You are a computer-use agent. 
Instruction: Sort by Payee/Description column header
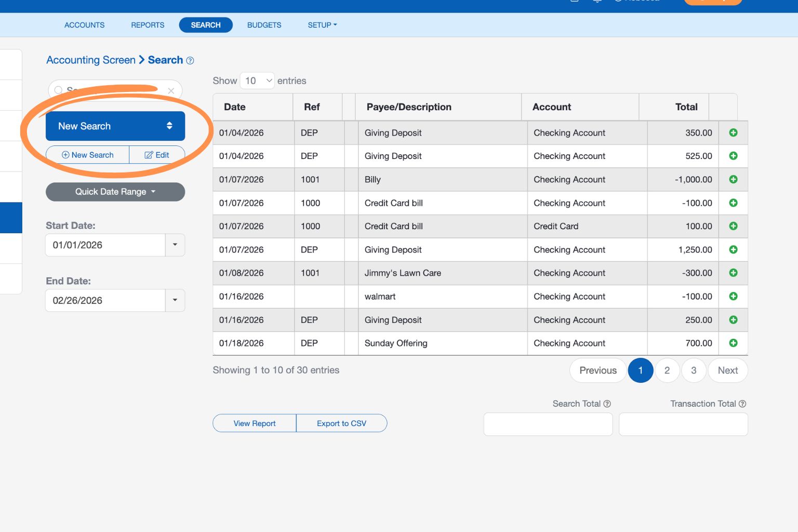coord(438,107)
